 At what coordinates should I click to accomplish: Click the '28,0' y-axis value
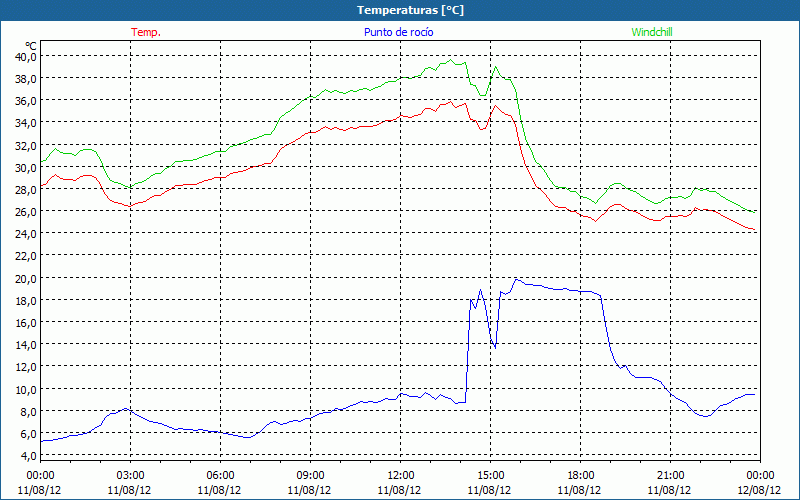tap(26, 190)
